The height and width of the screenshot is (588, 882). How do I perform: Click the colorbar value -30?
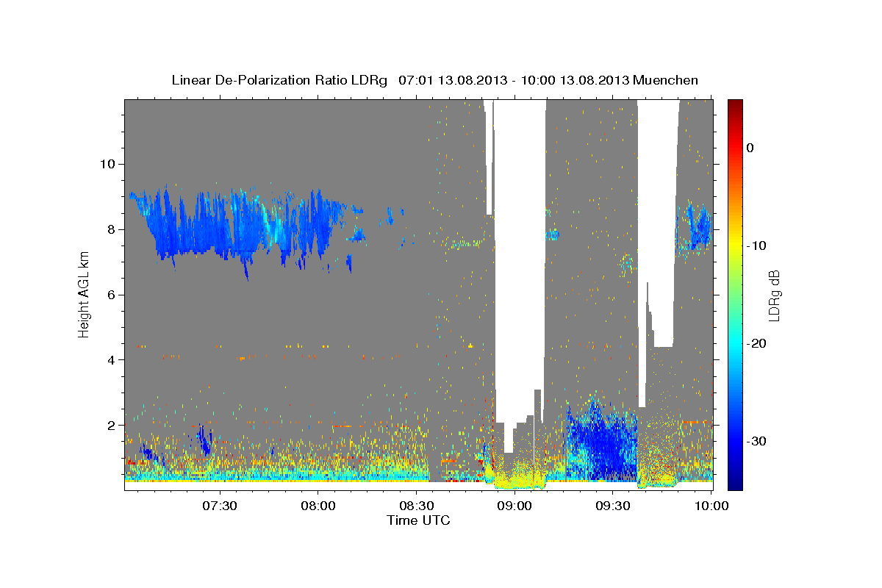click(x=757, y=441)
